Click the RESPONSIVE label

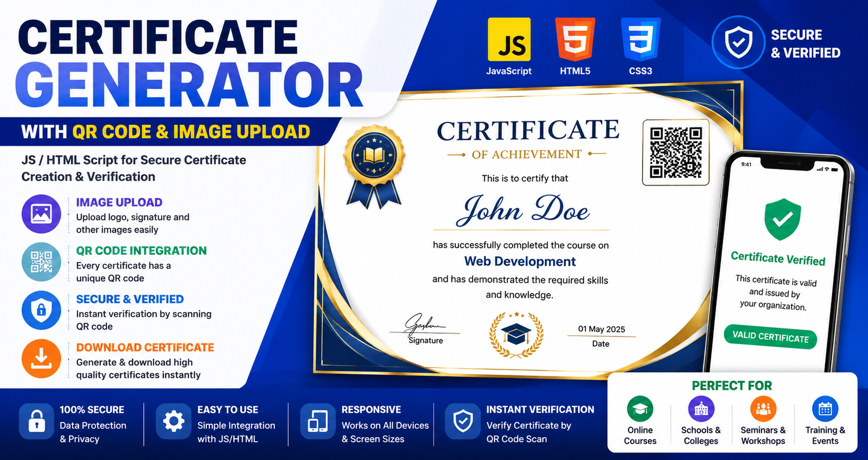point(371,410)
